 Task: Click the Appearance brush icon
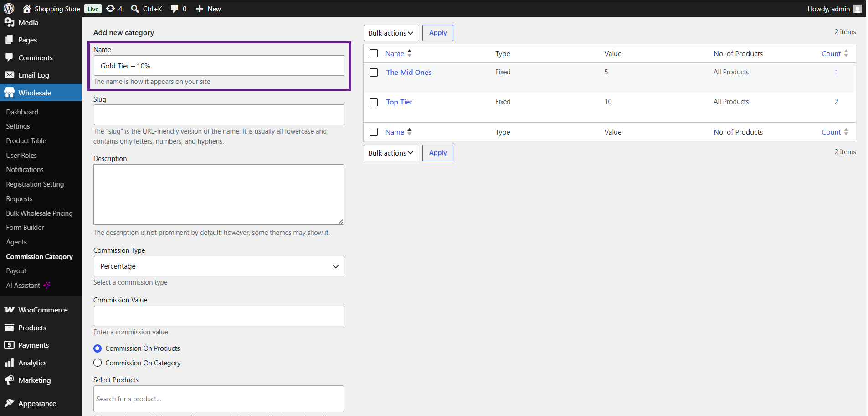tap(9, 403)
